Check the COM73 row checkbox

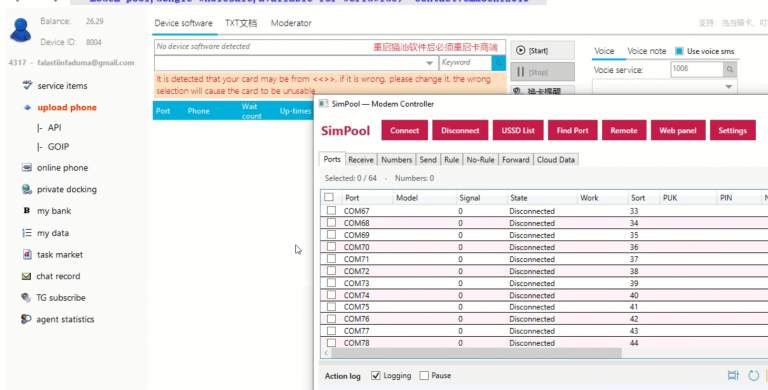[332, 283]
